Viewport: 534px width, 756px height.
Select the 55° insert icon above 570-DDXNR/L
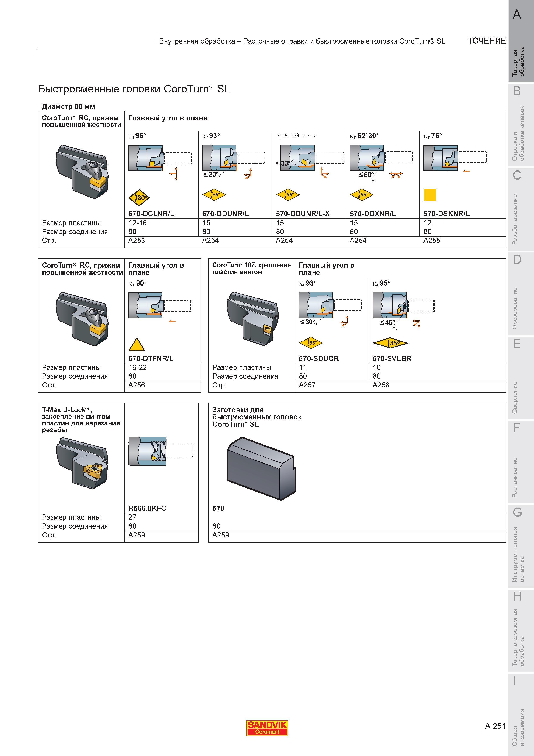(362, 195)
